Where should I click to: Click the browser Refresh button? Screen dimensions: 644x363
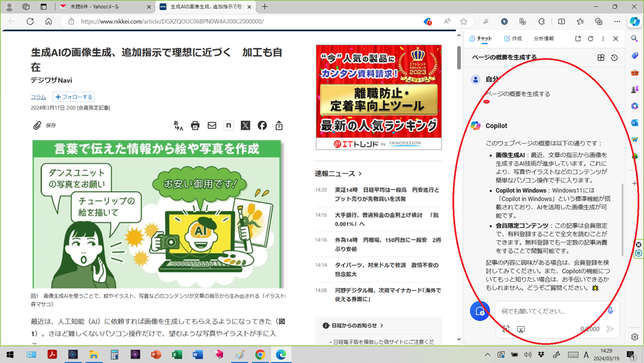click(30, 21)
